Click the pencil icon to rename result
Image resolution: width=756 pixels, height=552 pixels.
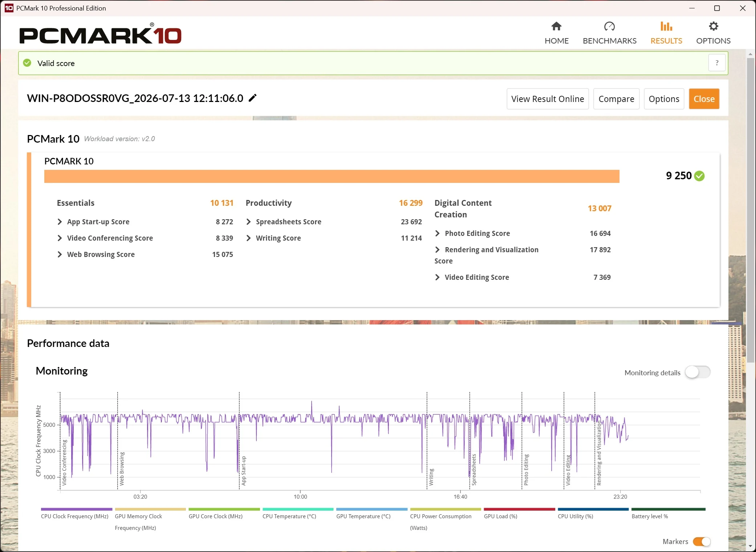coord(253,98)
